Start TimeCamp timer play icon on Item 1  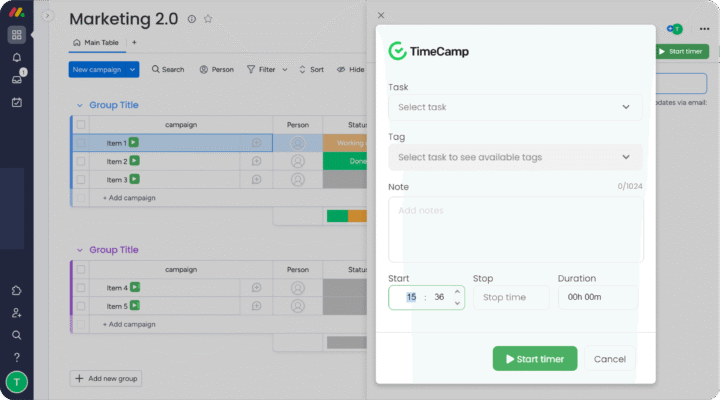click(x=134, y=142)
